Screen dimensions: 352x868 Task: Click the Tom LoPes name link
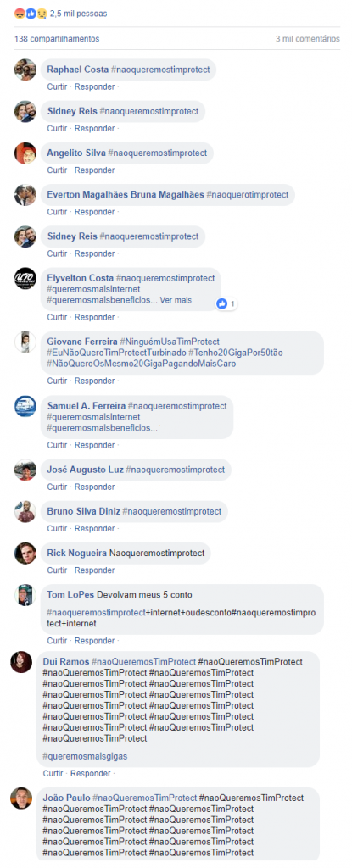coord(71,595)
